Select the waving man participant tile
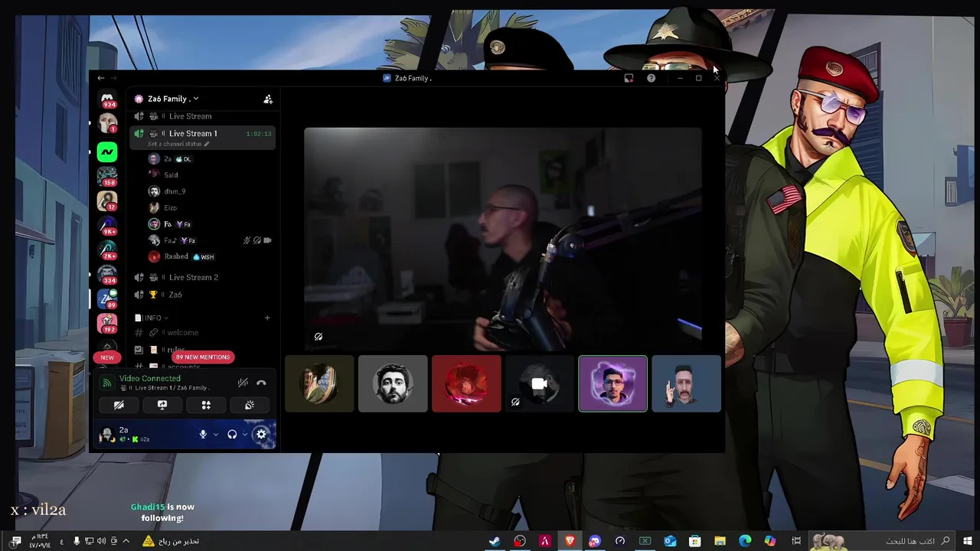Image resolution: width=980 pixels, height=551 pixels. [x=686, y=383]
